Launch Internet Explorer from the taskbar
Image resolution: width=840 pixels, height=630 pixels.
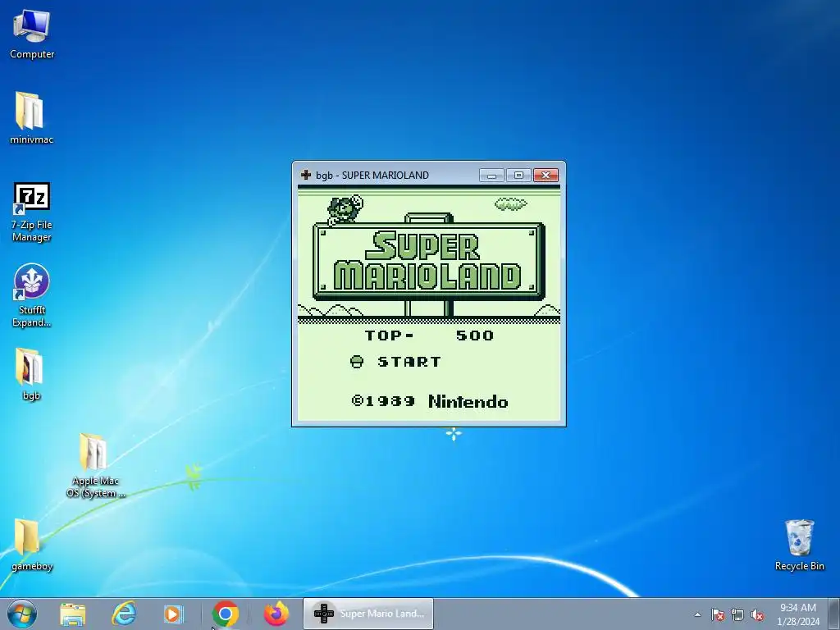point(124,614)
